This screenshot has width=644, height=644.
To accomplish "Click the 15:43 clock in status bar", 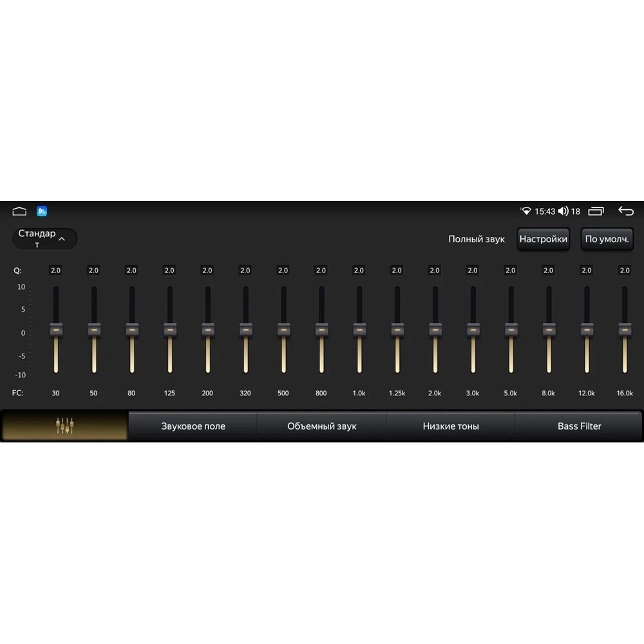I will click(545, 211).
